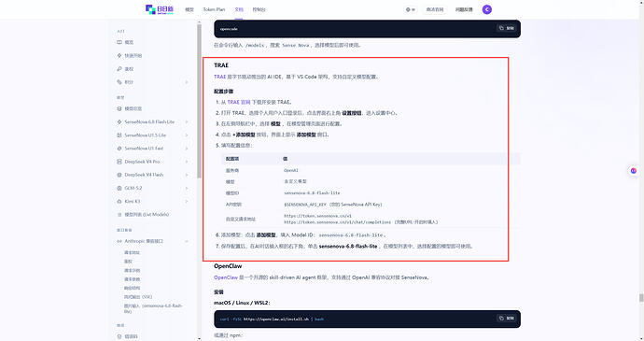Click the https://token.sensenova.cn/v1 URL value
The height and width of the screenshot is (341, 644).
[317, 216]
